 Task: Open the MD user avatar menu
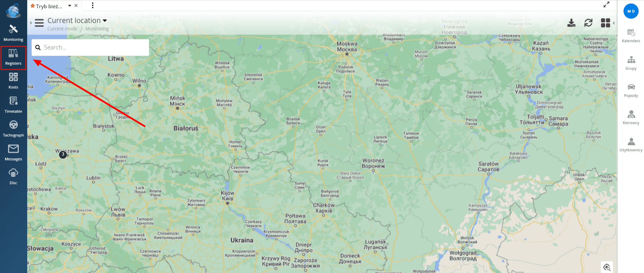(x=631, y=11)
